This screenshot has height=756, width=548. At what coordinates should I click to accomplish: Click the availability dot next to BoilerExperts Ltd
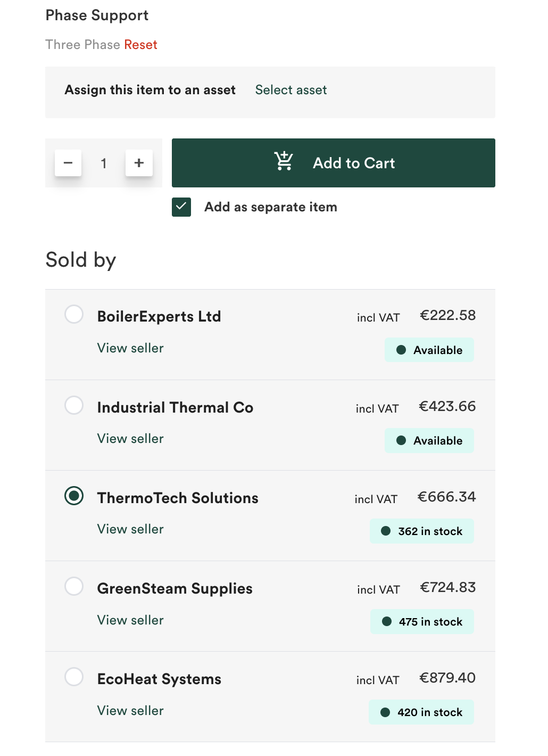401,350
